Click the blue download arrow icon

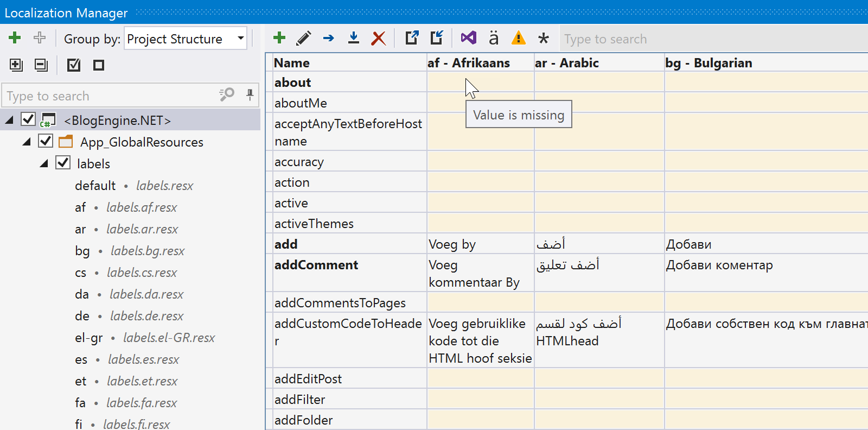coord(354,38)
